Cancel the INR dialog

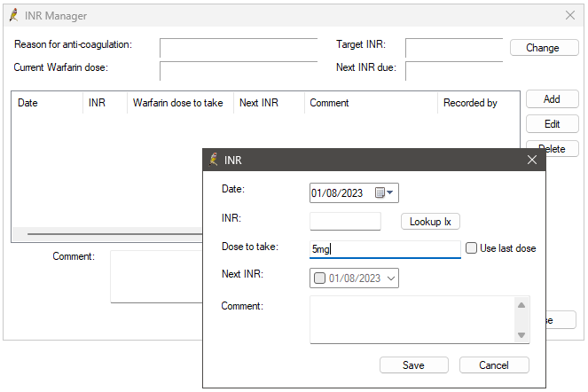494,365
